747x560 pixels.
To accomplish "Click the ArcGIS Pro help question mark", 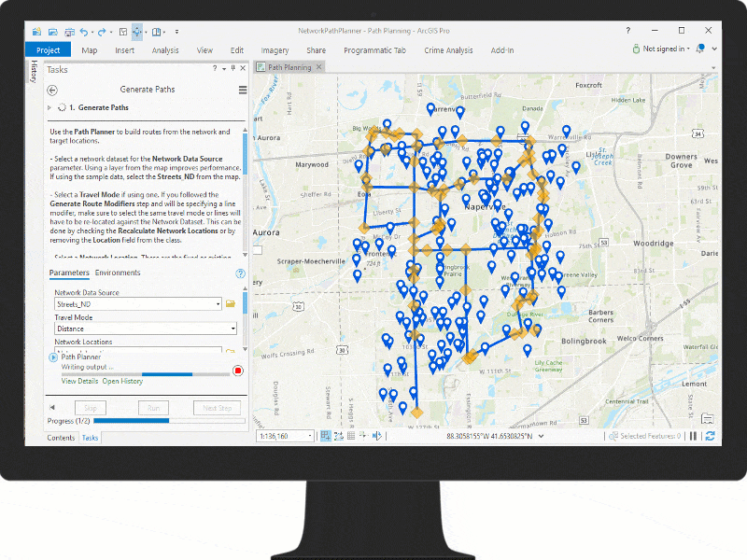I will [627, 31].
